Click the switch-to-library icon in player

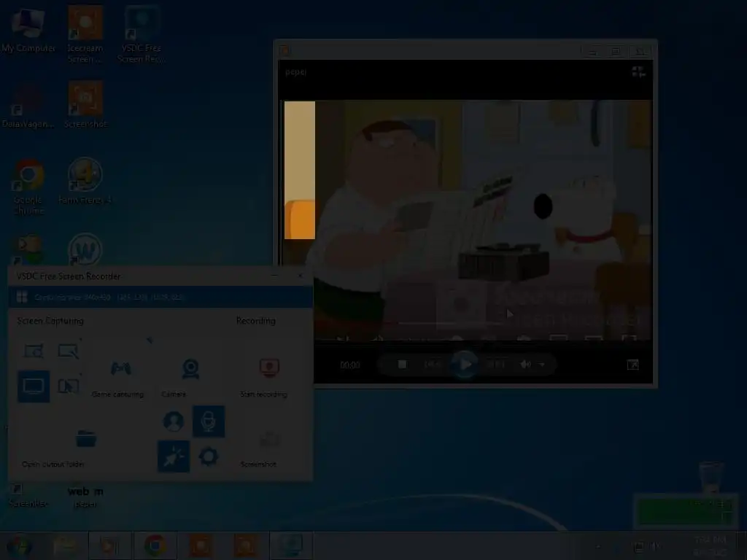(x=638, y=72)
